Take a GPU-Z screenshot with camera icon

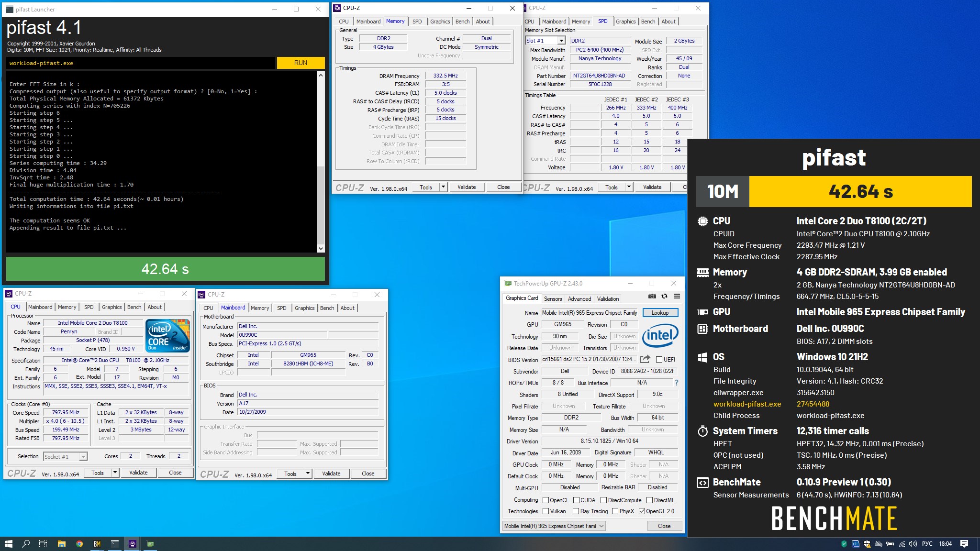click(x=652, y=297)
